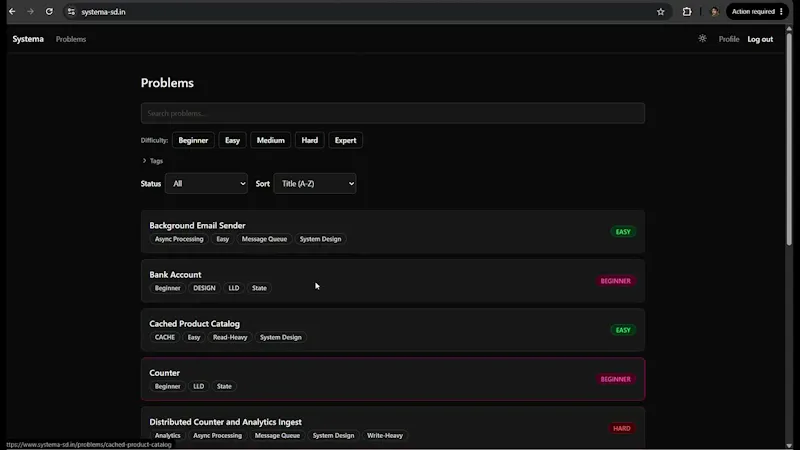Click Read-Heavy tag on Cached Product Catalog
This screenshot has height=450, width=800.
click(x=230, y=337)
